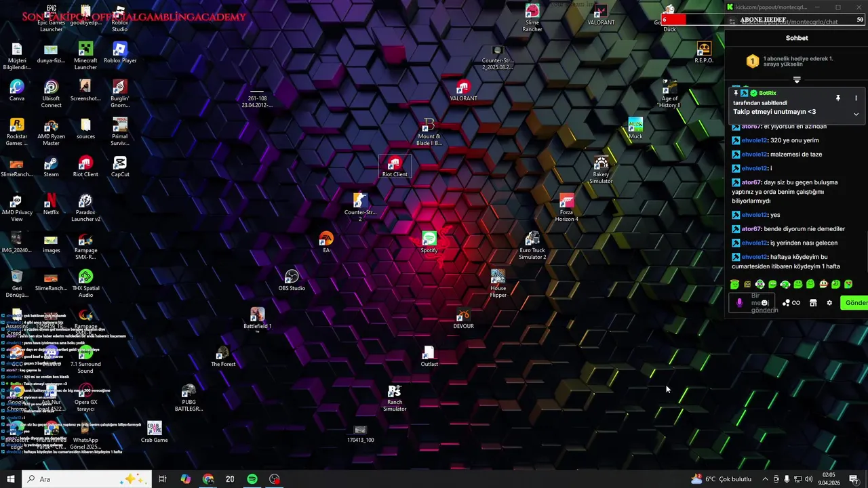This screenshot has height=488, width=868.
Task: Open the THX Spatial Audio icon
Action: pyautogui.click(x=85, y=284)
